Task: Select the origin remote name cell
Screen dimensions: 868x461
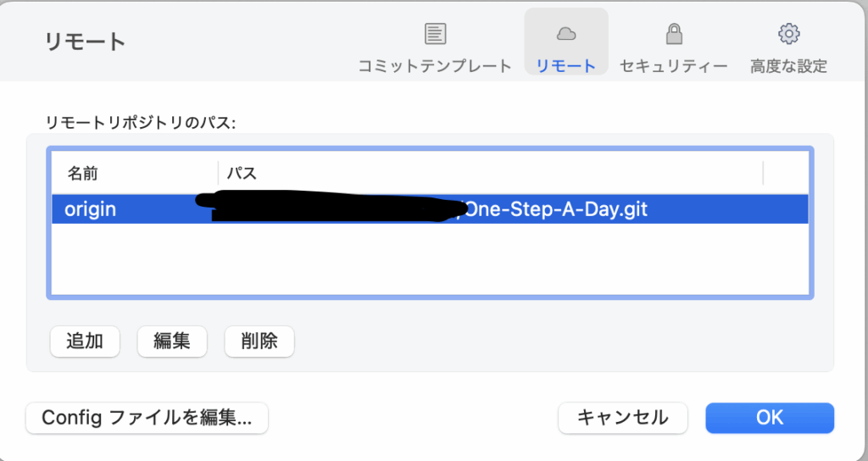Action: coord(90,209)
